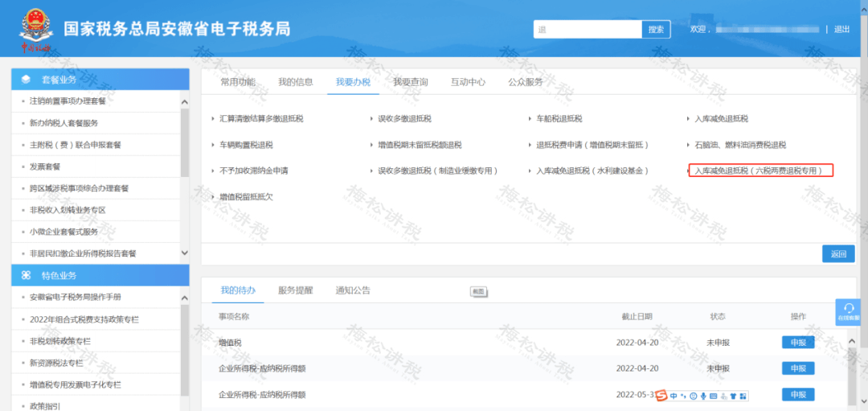Screen dimensions: 868x411
Task: Open 石脑油、燃料油消费税退税
Action: 740,145
